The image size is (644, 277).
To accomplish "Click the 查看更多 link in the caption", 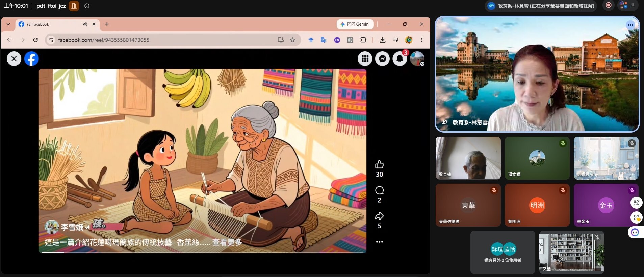I will point(227,242).
